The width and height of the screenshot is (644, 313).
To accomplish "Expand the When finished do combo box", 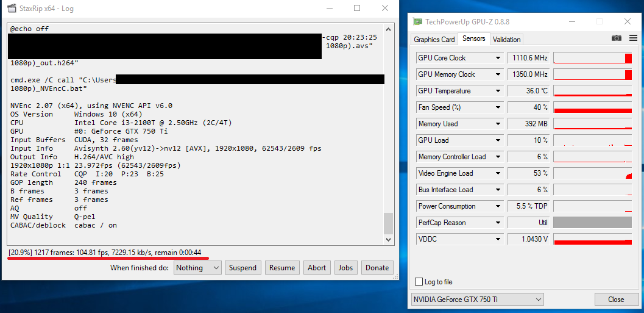I will tap(197, 268).
